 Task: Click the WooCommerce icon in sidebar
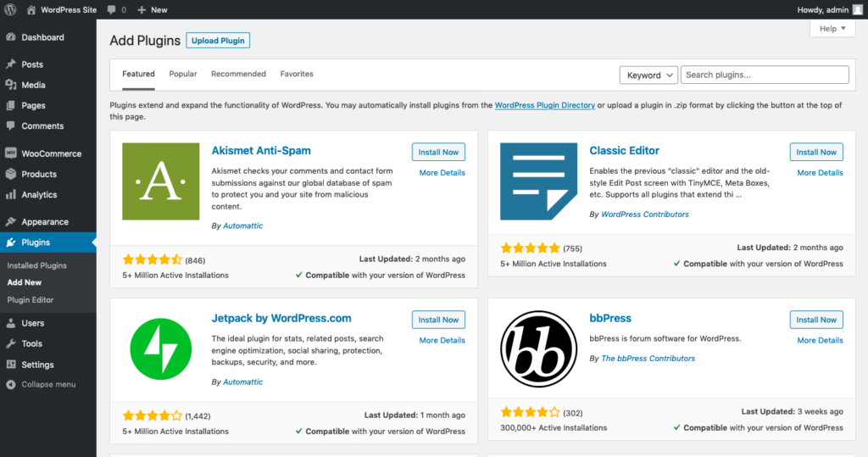pyautogui.click(x=10, y=153)
